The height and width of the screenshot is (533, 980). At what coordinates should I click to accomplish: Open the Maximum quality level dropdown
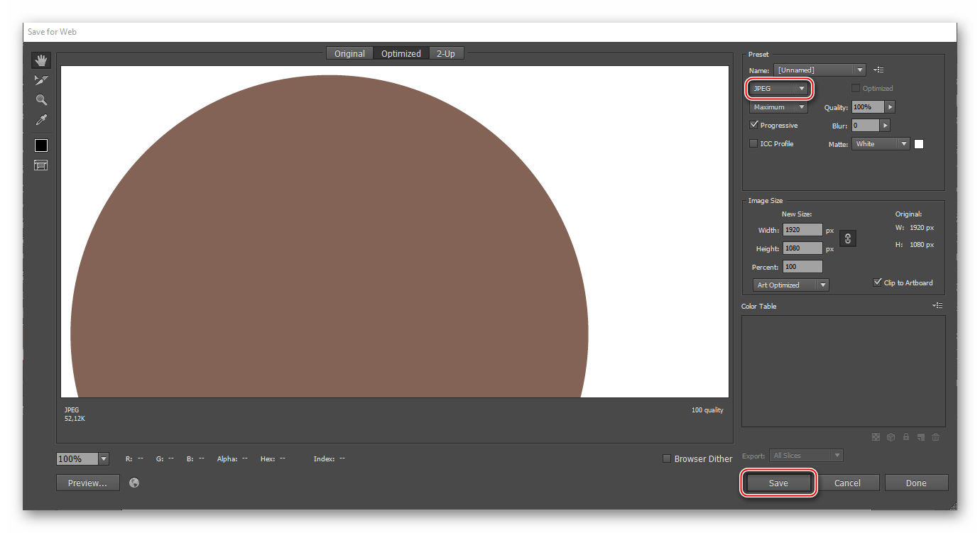pos(779,106)
